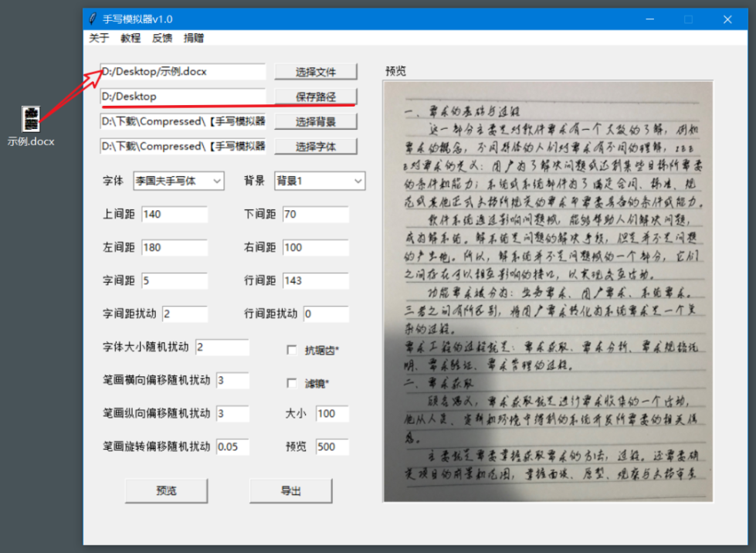This screenshot has height=553, width=756.
Task: Click the 笔画横向偏移随机扰动 input field
Action: 233,381
